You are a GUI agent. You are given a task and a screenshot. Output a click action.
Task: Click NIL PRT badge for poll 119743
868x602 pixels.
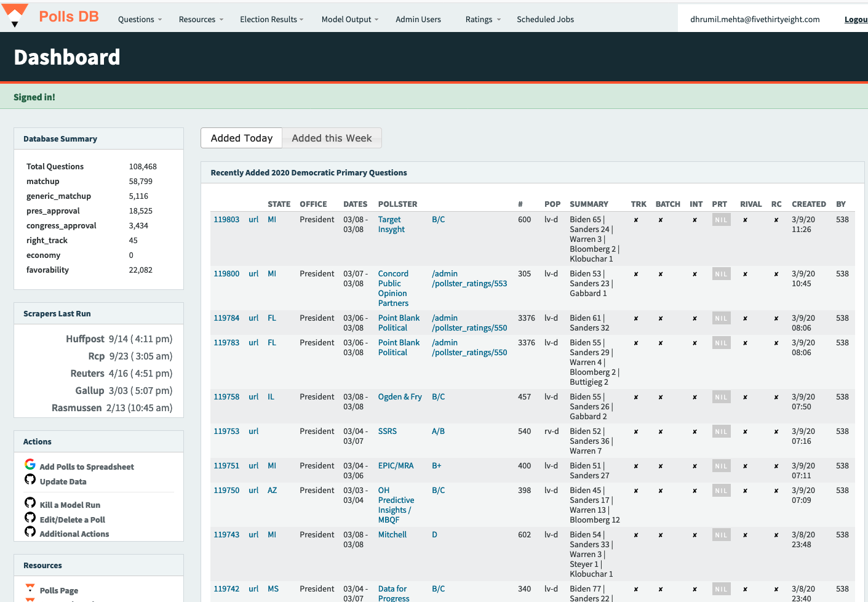coord(721,535)
